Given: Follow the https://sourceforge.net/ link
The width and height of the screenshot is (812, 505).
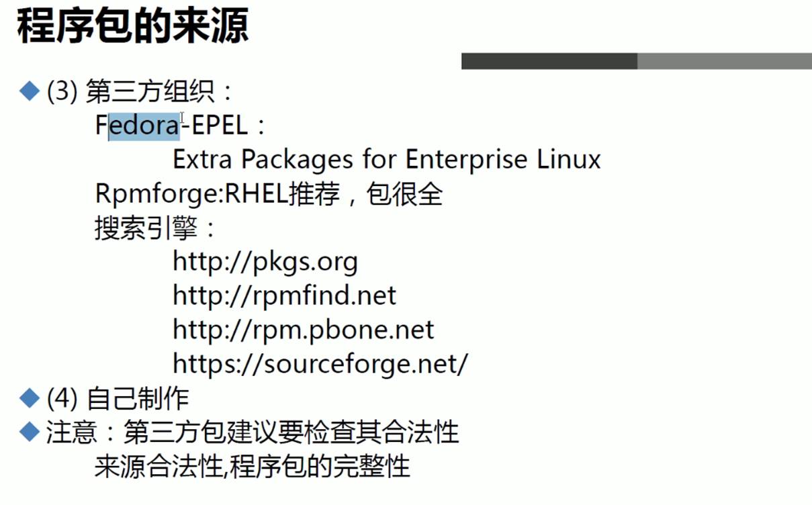Looking at the screenshot, I should click(320, 364).
